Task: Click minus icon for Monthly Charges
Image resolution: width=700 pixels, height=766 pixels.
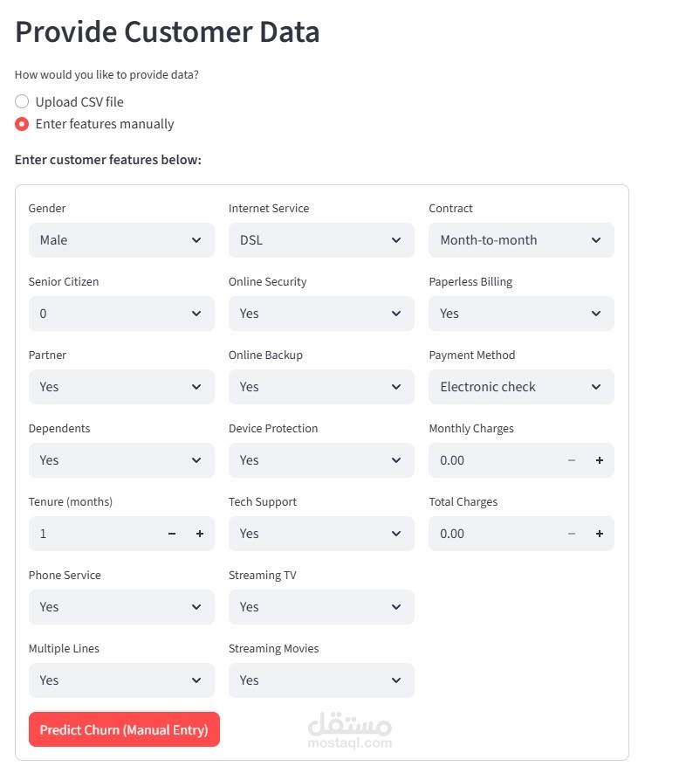Action: tap(572, 460)
